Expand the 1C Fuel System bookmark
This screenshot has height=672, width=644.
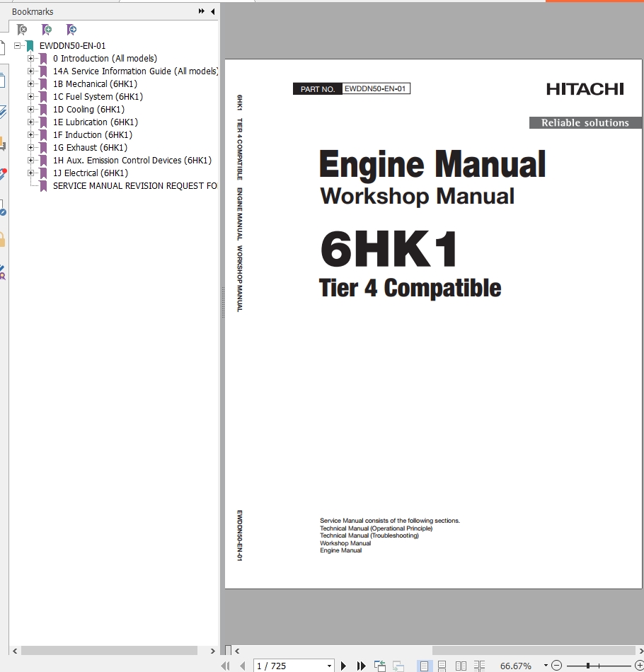pos(31,96)
